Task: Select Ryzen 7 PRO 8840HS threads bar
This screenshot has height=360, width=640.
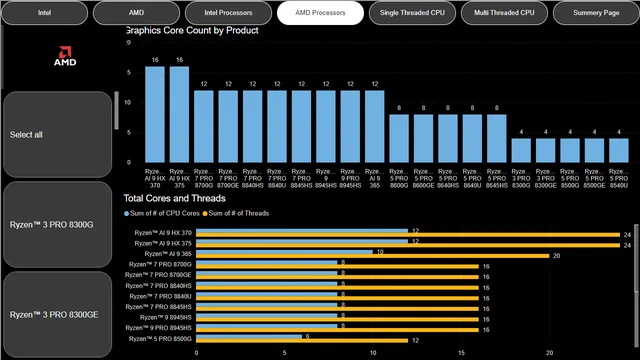Action: coord(337,288)
